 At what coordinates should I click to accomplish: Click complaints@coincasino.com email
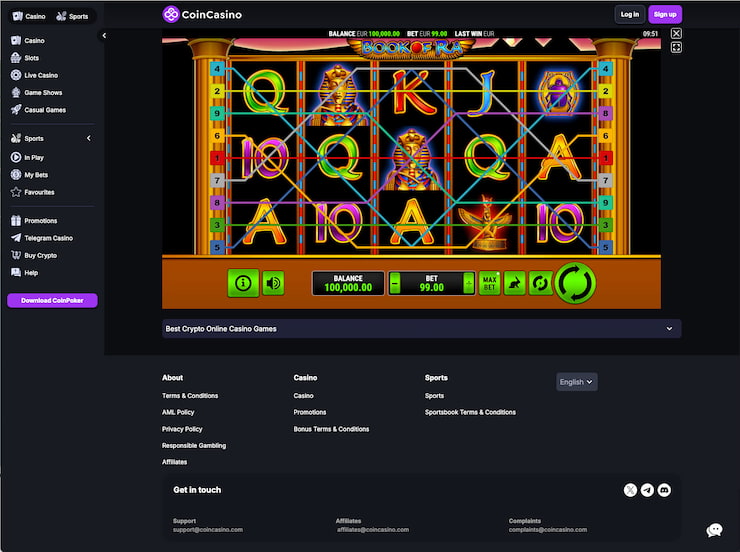[x=548, y=529]
